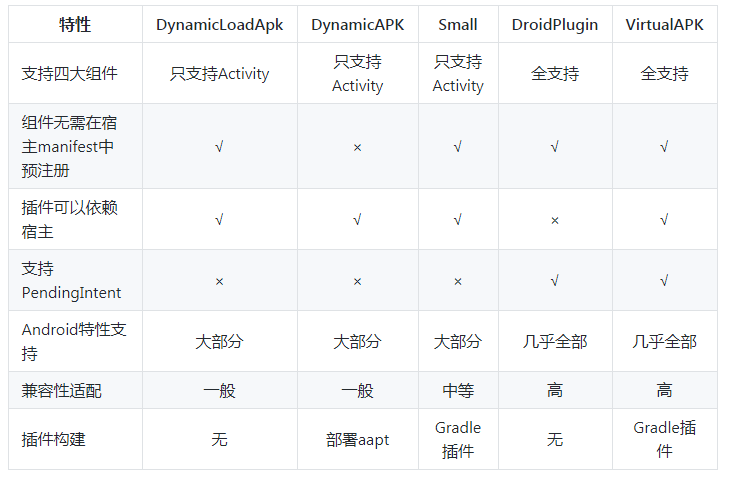Click the √ in manifest预注册 row under DynamicLoadApk

[219, 147]
